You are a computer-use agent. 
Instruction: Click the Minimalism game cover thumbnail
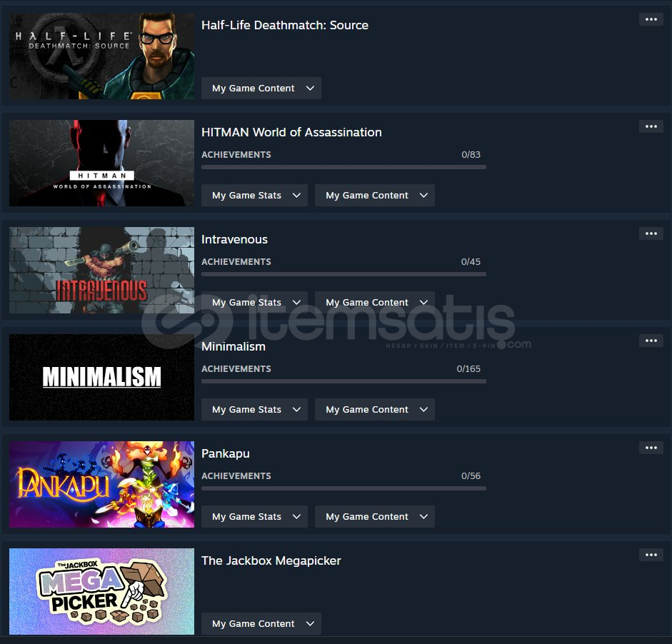(101, 377)
